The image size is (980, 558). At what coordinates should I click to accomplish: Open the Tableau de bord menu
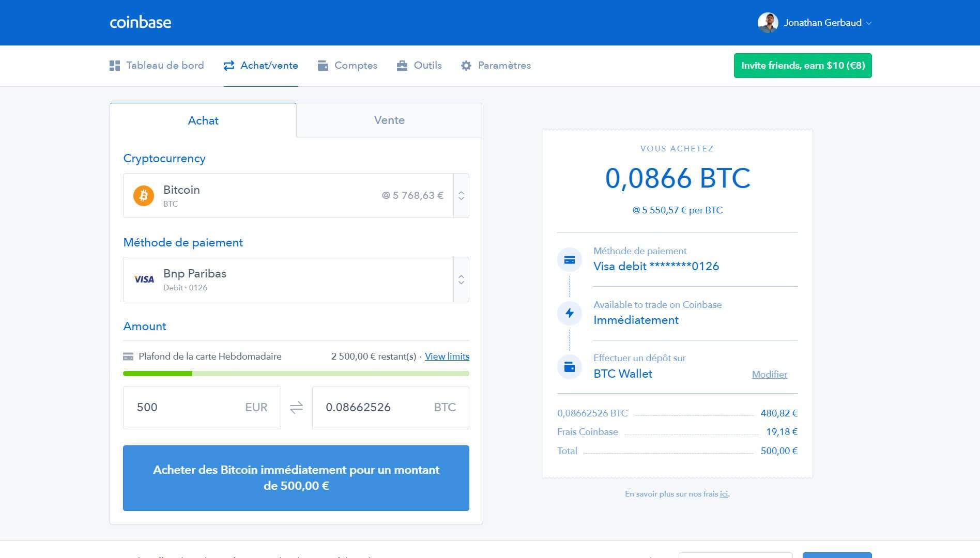tap(157, 66)
